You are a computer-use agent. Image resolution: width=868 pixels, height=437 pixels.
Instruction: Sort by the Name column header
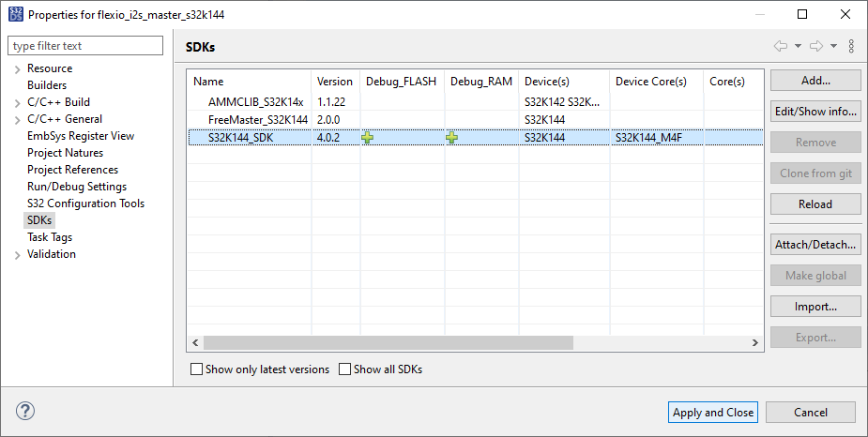point(249,82)
